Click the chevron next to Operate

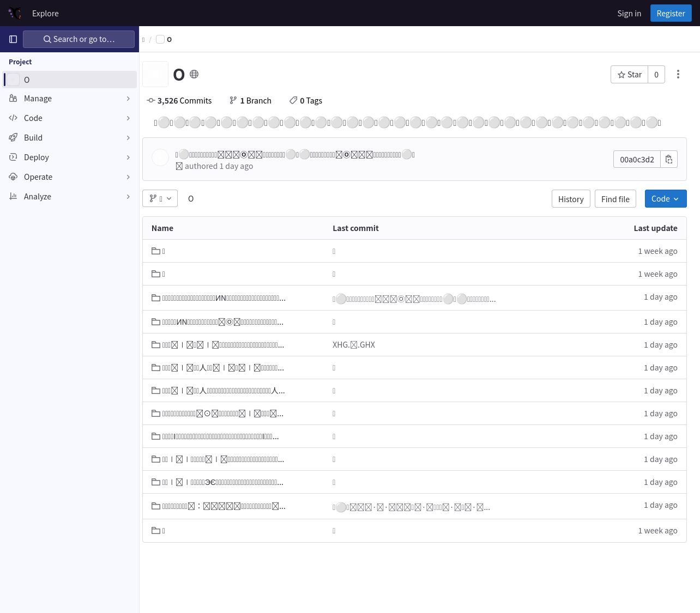click(128, 177)
